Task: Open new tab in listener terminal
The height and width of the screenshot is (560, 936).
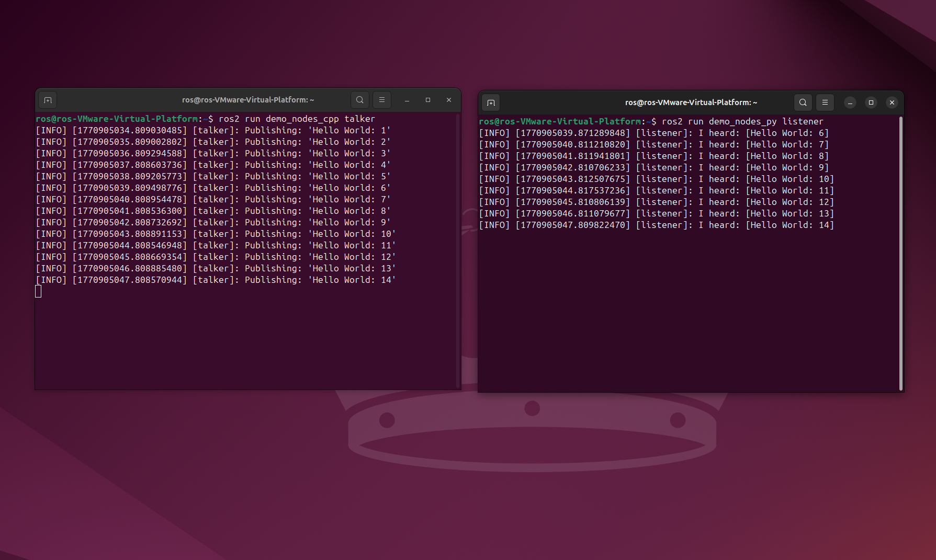Action: pyautogui.click(x=491, y=102)
